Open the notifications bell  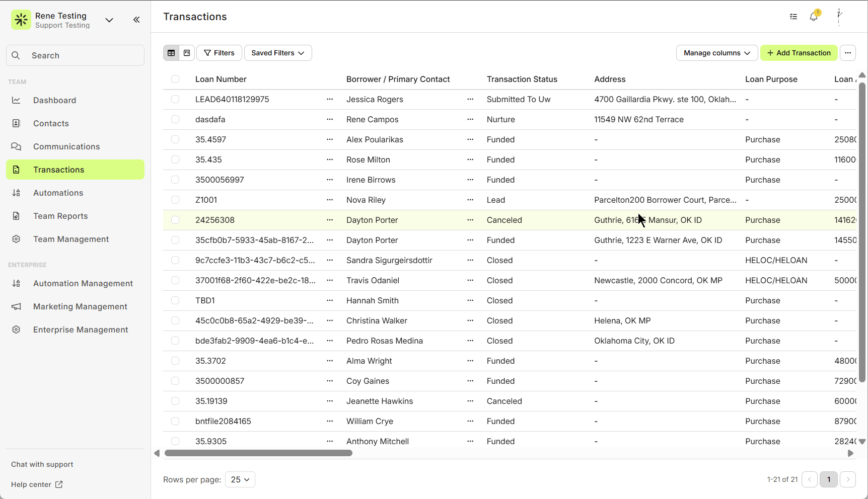[x=814, y=17]
